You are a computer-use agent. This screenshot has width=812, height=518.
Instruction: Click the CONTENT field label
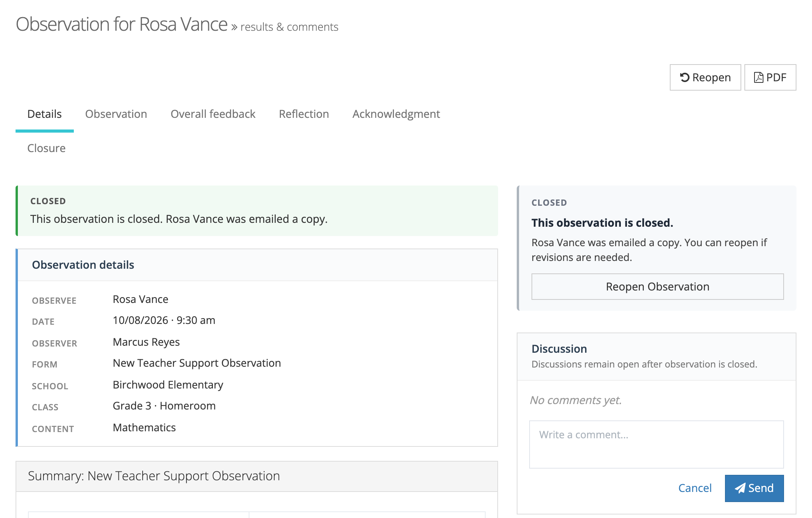pyautogui.click(x=53, y=429)
